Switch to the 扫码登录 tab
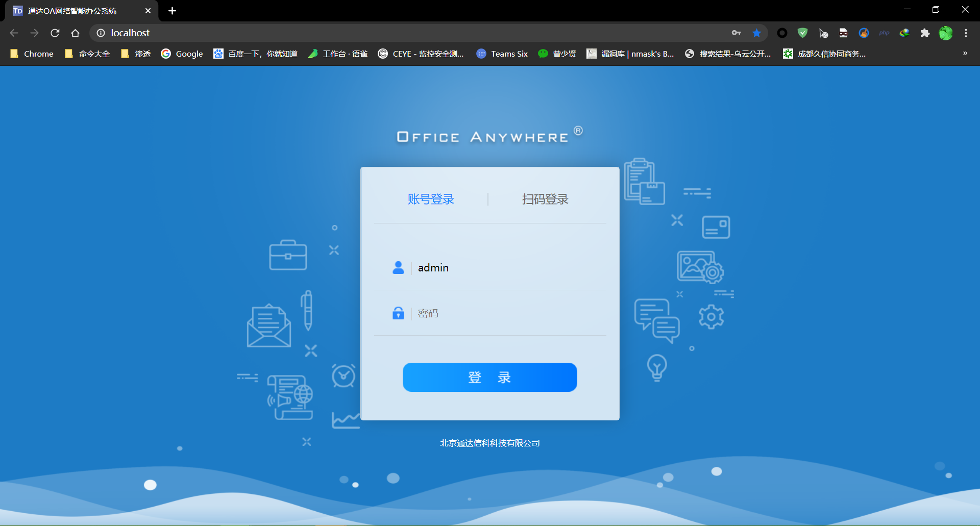Viewport: 980px width, 526px height. tap(545, 199)
